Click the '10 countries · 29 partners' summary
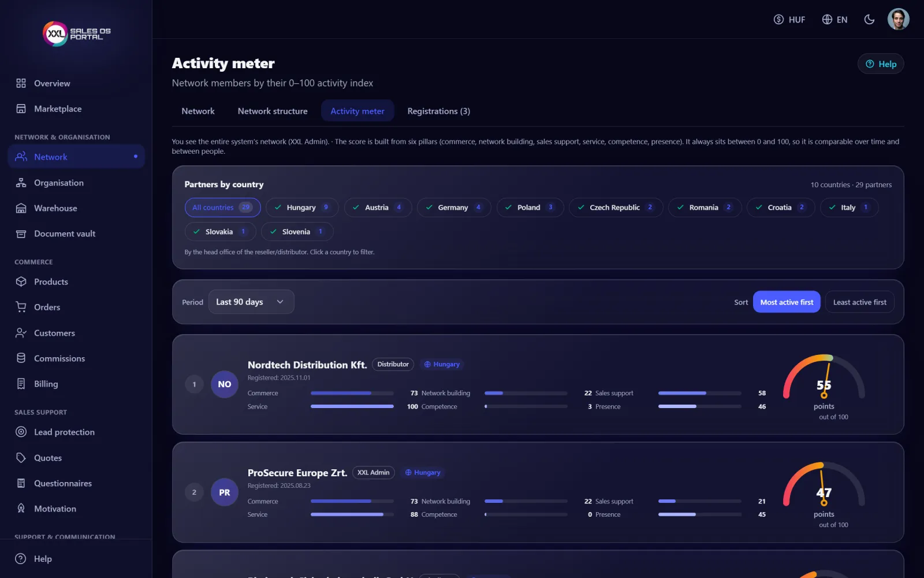This screenshot has width=924, height=578. point(851,185)
